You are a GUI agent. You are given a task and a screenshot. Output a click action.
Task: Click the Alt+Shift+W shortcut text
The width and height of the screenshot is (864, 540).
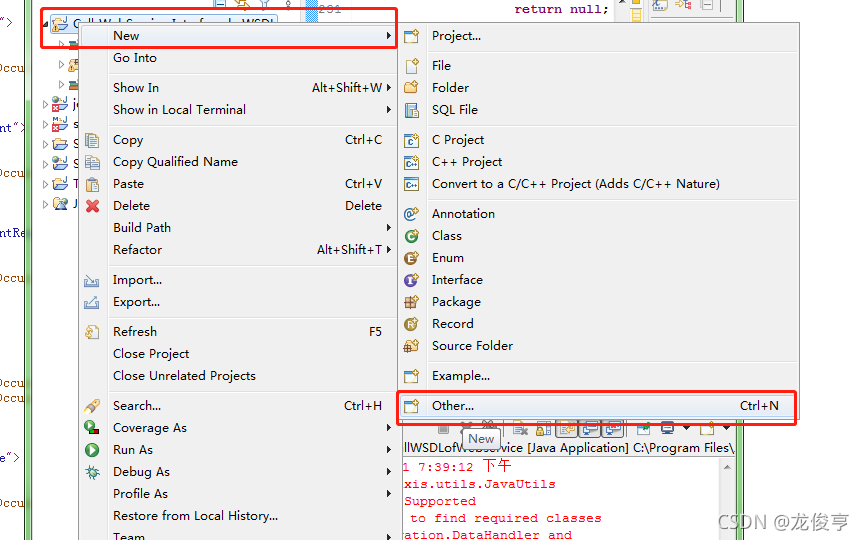(347, 88)
